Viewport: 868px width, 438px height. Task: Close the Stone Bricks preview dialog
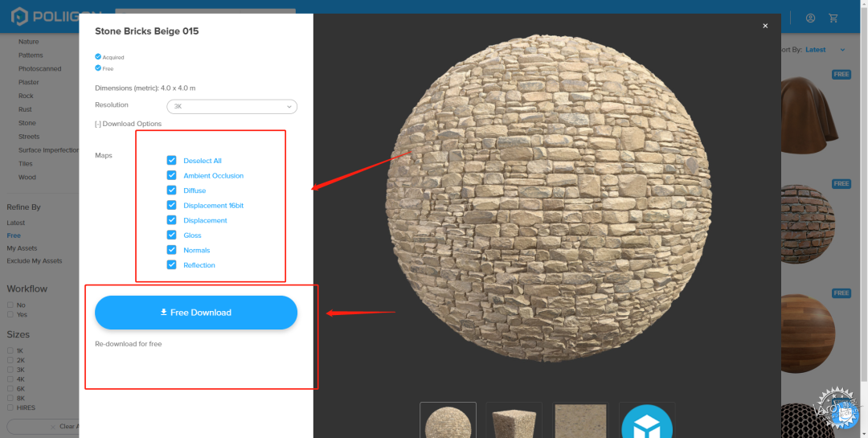click(765, 26)
